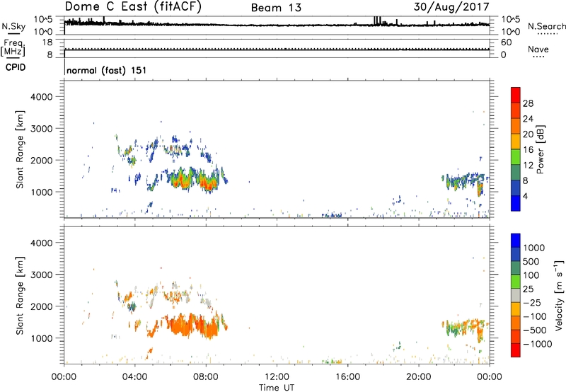Pick the light green segment of velocity colorbar
Image resolution: width=566 pixels, height=392 pixels.
(516, 282)
